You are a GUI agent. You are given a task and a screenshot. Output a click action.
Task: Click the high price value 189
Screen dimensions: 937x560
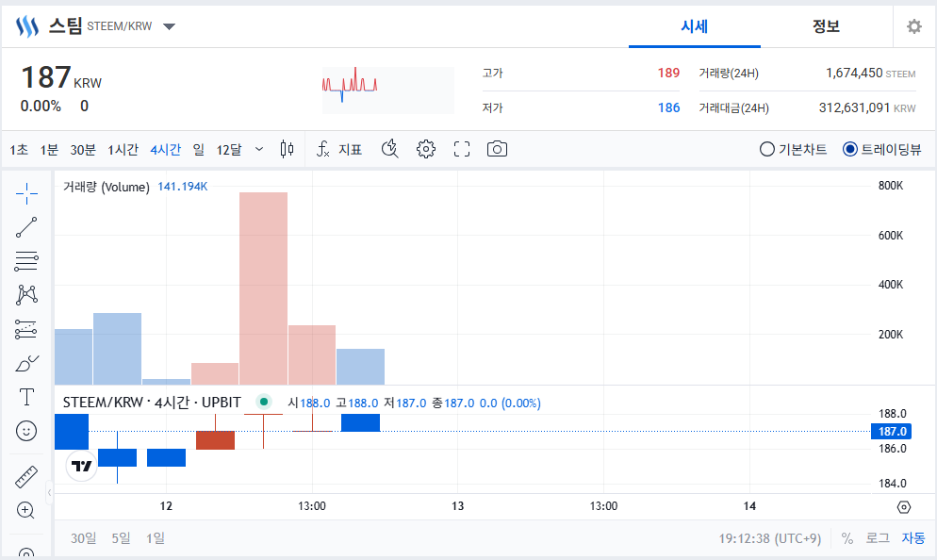tap(668, 73)
